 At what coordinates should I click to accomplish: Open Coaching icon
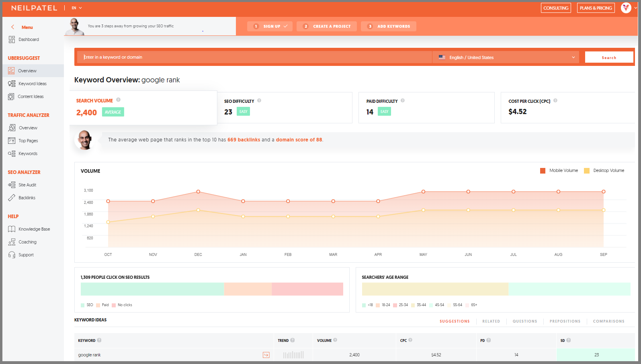point(12,242)
